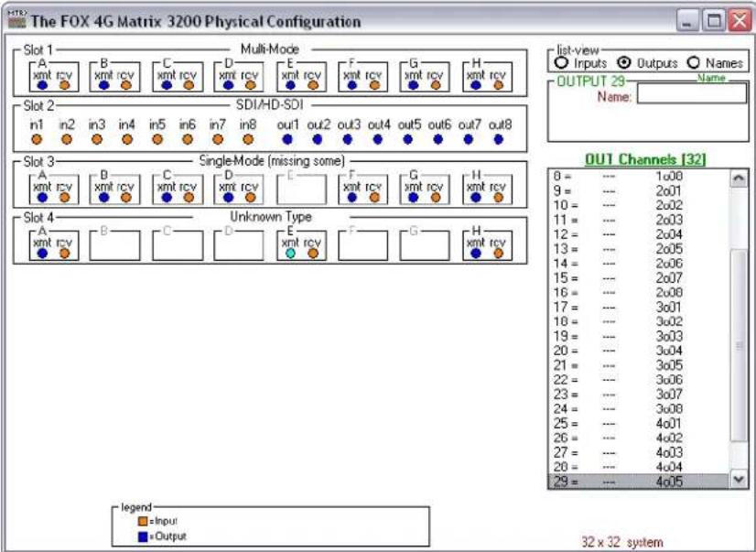Screen dimensions: 756x552
Task: Maximize the Physical Configuration window
Action: (x=714, y=21)
